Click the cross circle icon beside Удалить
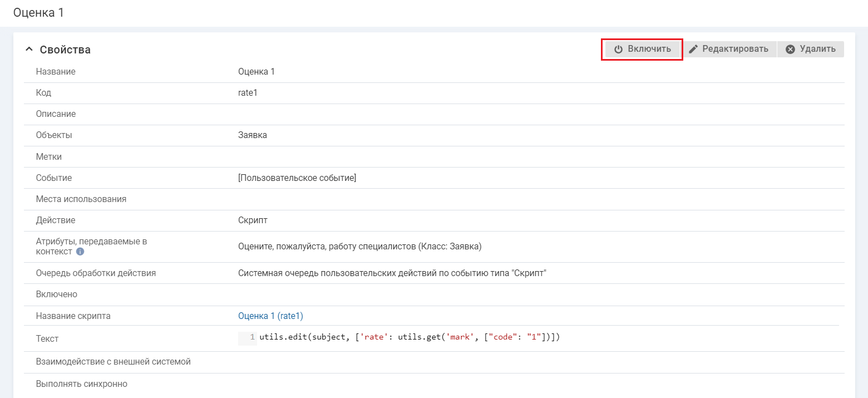This screenshot has width=868, height=398. pyautogui.click(x=790, y=50)
